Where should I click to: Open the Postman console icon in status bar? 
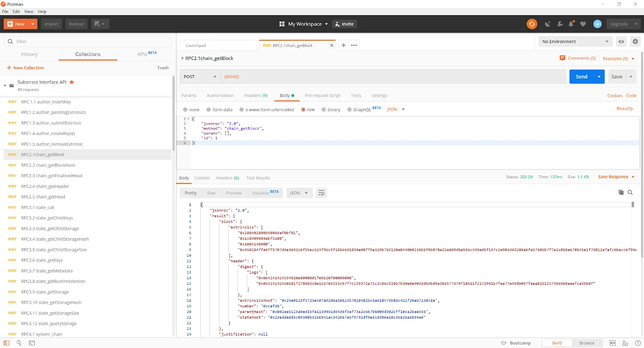pos(32,343)
